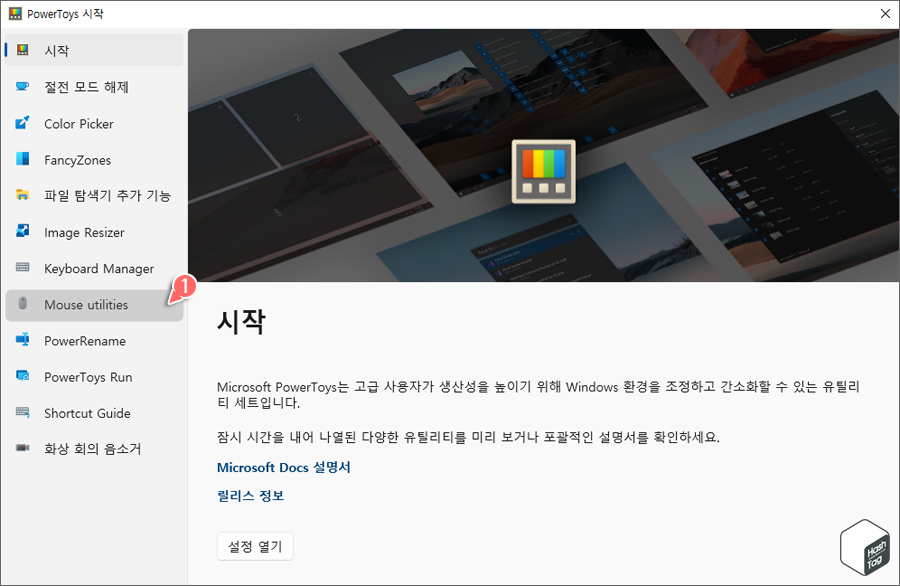
Task: Switch to the Color Picker label
Action: pyautogui.click(x=79, y=124)
